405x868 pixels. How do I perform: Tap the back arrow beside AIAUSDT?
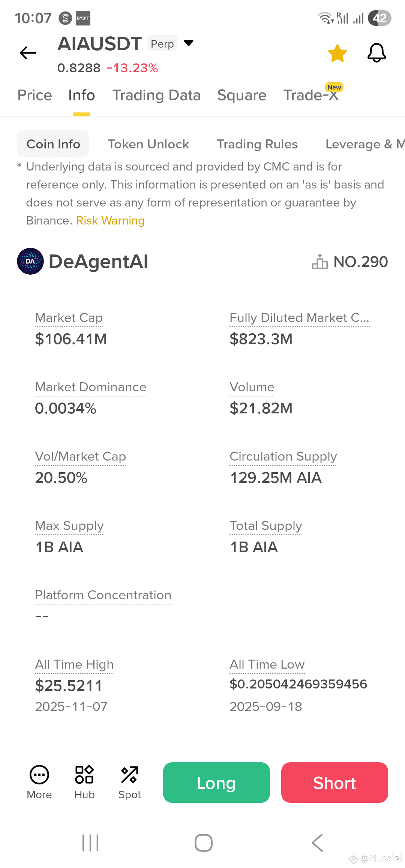[x=28, y=53]
